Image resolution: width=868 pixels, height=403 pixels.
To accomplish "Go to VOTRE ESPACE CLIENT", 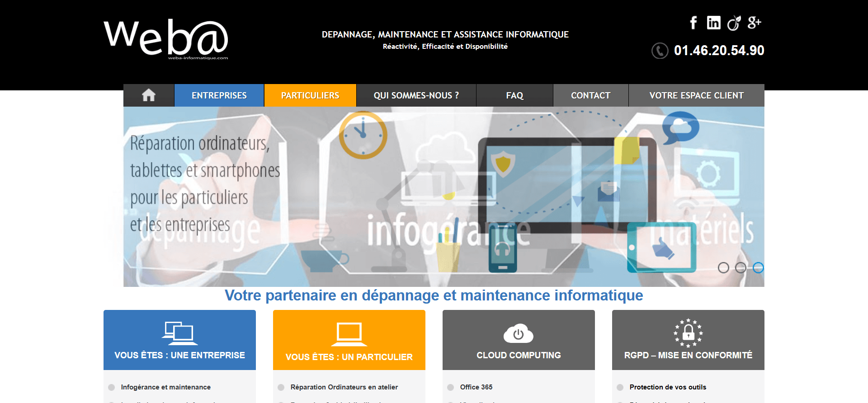I will (x=696, y=95).
